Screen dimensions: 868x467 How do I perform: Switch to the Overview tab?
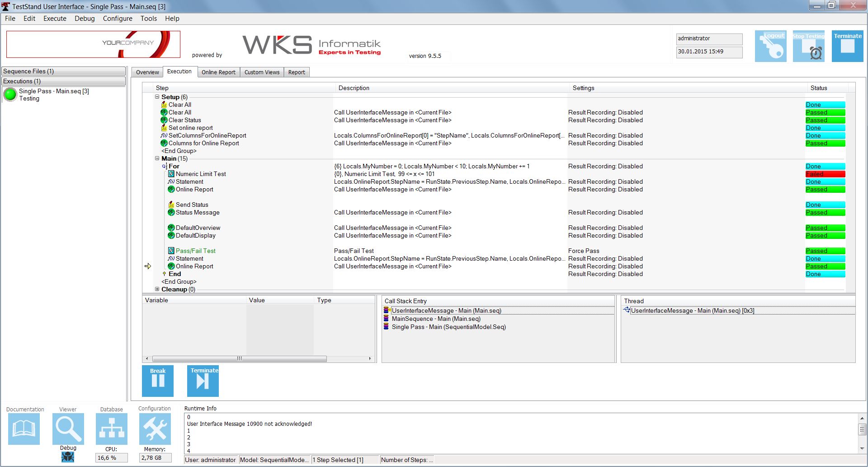pos(147,72)
